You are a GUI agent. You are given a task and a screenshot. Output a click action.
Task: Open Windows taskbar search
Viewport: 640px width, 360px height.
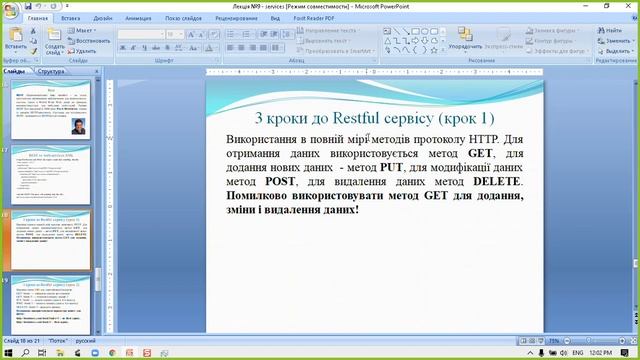point(25,353)
